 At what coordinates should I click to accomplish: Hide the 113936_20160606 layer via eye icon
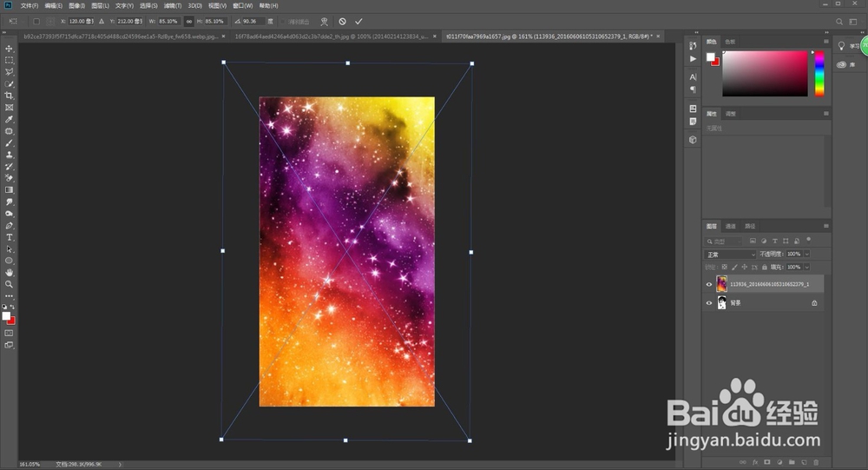[709, 284]
